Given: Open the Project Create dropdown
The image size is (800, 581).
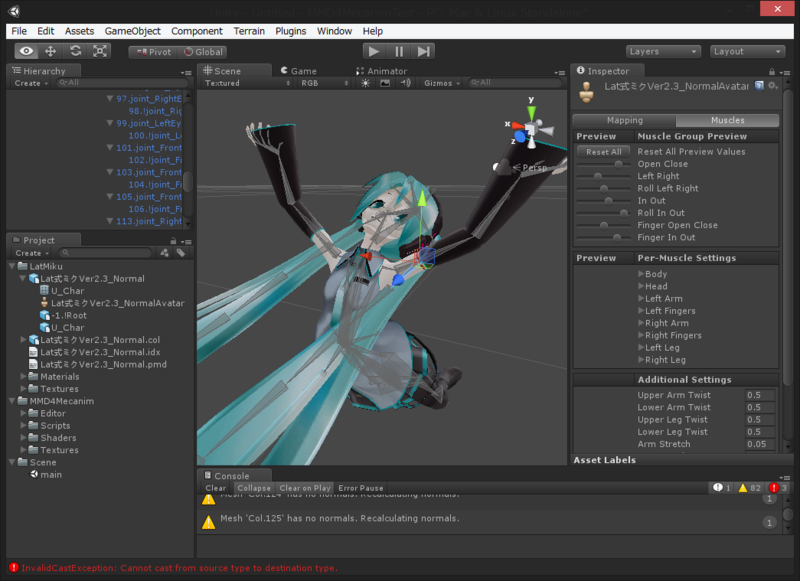Looking at the screenshot, I should (32, 253).
